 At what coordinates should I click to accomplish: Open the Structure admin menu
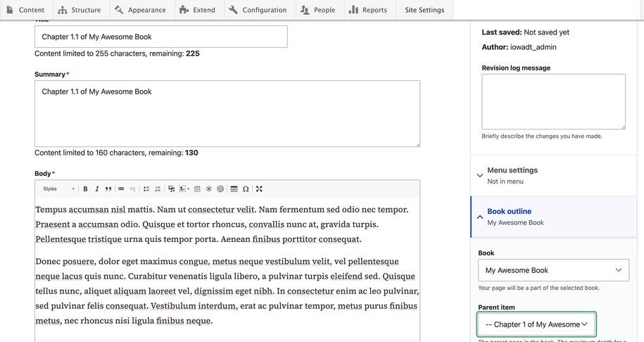point(79,10)
